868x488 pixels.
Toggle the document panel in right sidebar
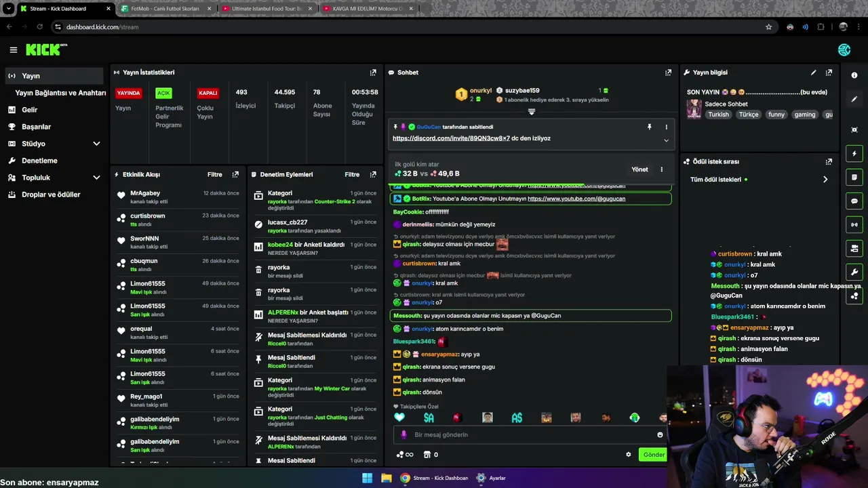[x=854, y=178]
